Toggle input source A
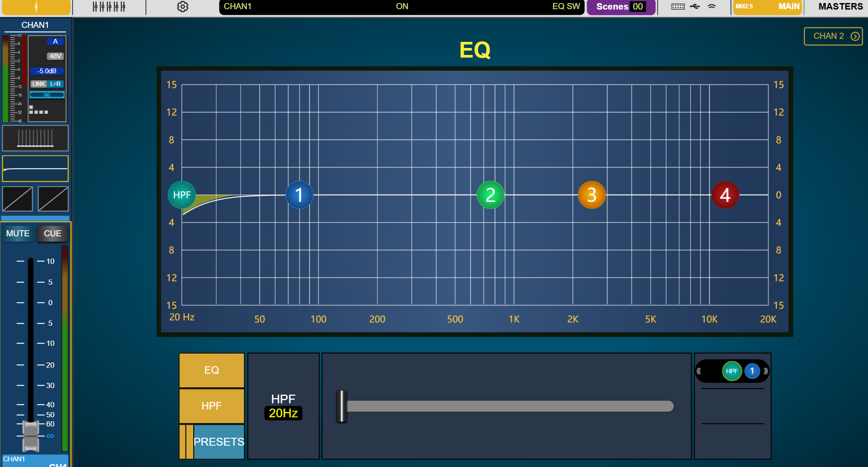Viewport: 868px width, 467px height. [55, 41]
